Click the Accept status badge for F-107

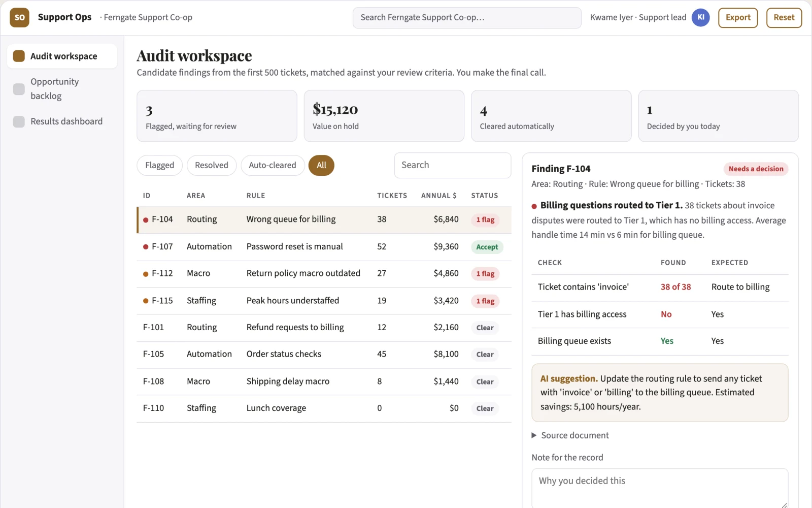point(487,247)
